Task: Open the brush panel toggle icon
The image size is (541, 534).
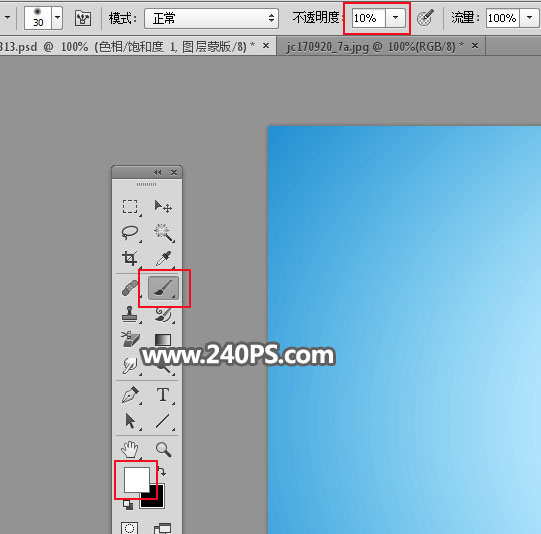Action: click(x=83, y=18)
